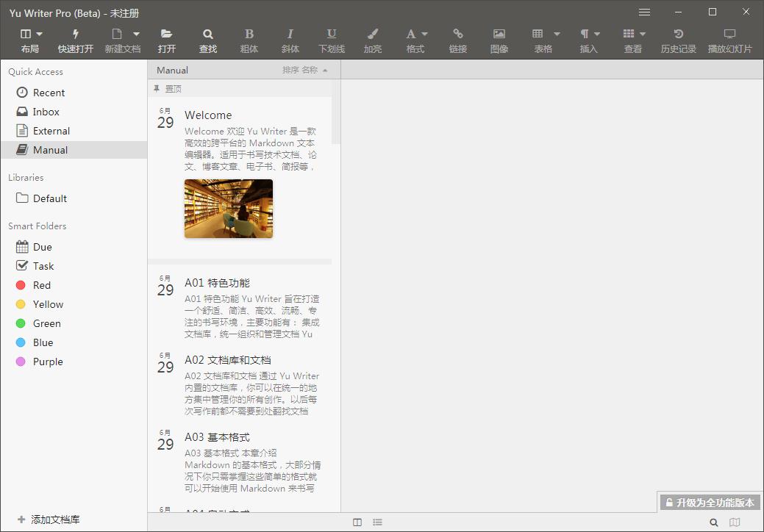
Task: Insert a link using the 链接 icon
Action: [458, 40]
